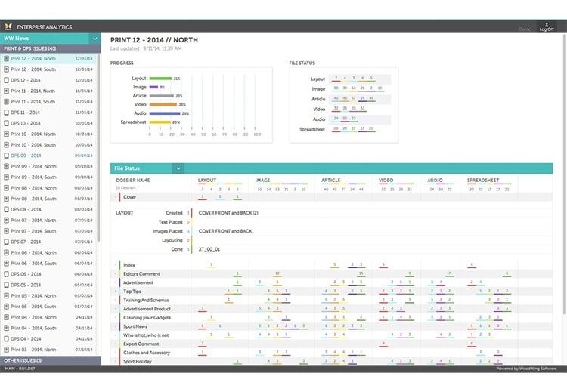The width and height of the screenshot is (567, 392).
Task: Click the Log Off user icon
Action: point(546,24)
